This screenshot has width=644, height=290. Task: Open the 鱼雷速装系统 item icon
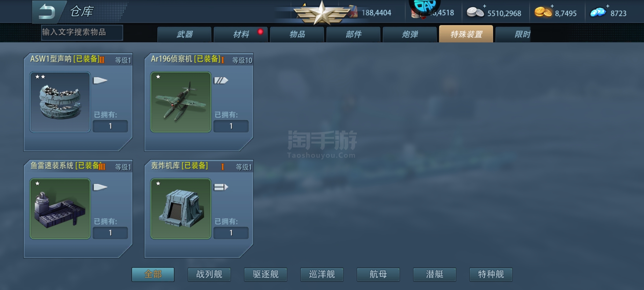[x=60, y=209]
